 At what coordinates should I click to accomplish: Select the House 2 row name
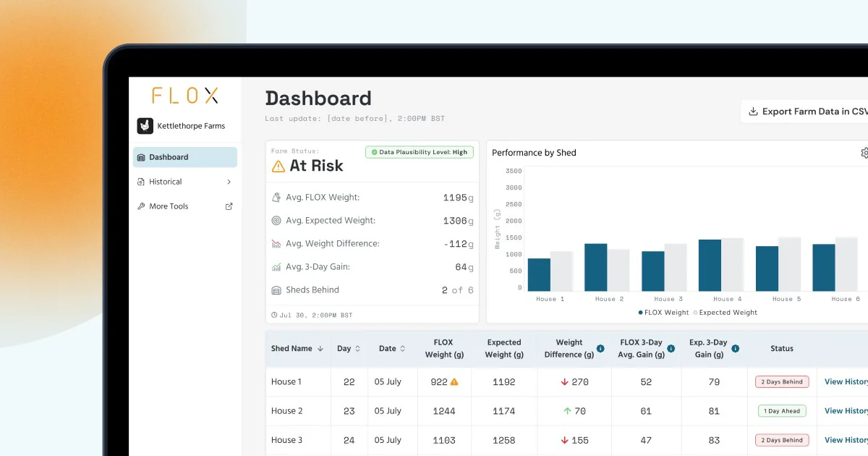click(x=287, y=411)
